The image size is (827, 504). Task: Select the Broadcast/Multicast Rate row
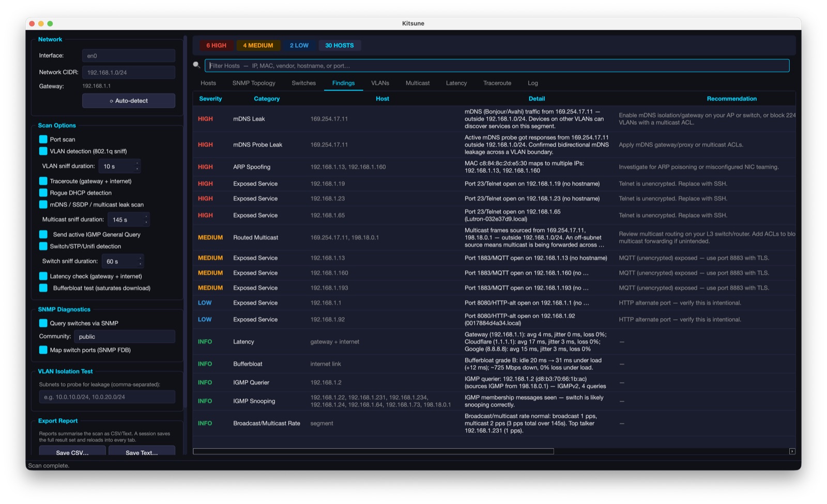pyautogui.click(x=494, y=423)
